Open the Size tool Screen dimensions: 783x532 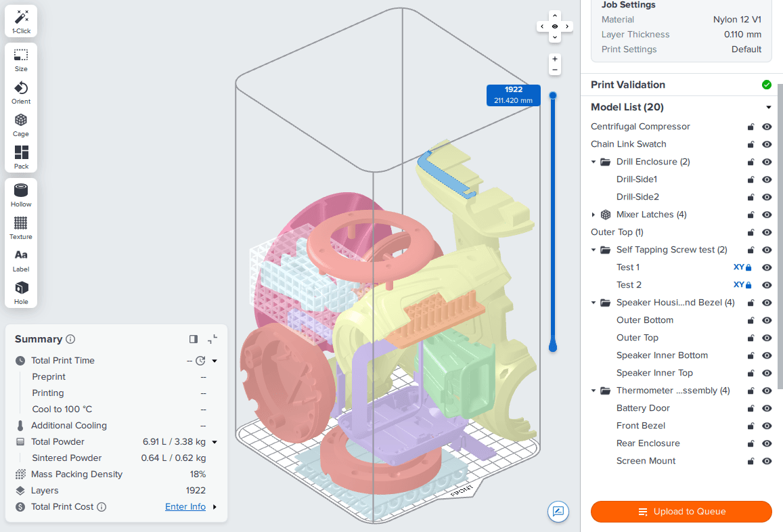21,60
